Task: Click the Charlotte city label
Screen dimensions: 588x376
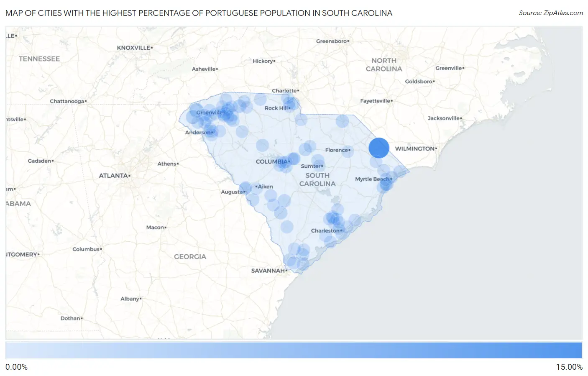Action: (285, 91)
